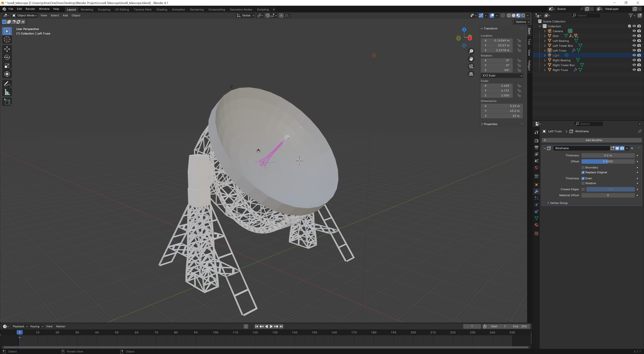Click the wireframe Offset slider
The width and height of the screenshot is (644, 354).
pyautogui.click(x=608, y=162)
